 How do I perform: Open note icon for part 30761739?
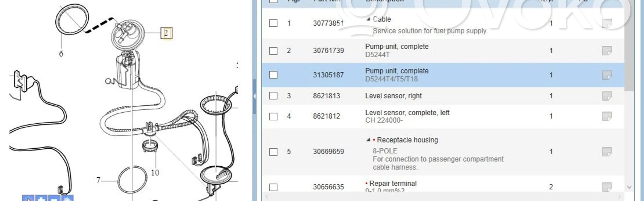(x=607, y=50)
